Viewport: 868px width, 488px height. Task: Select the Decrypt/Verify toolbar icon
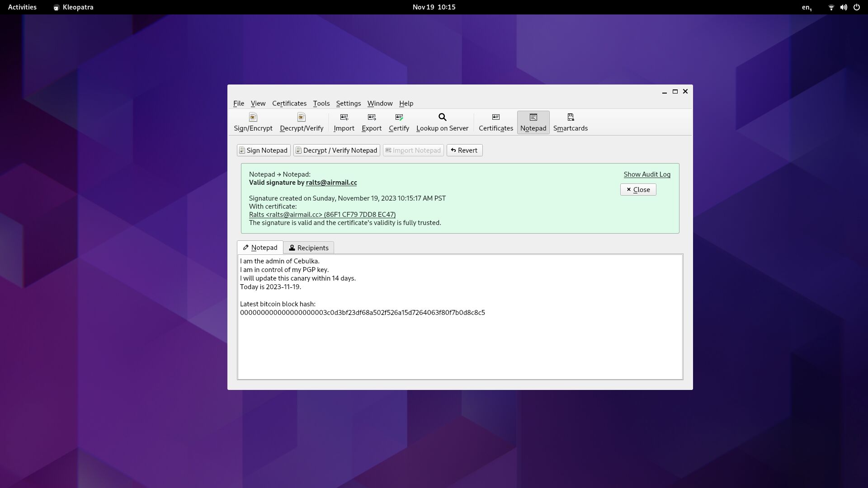301,122
